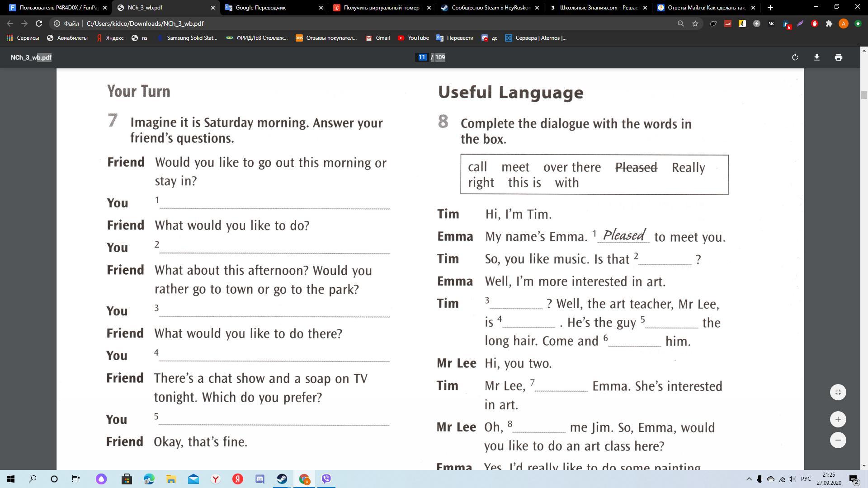Print the PDF document
Image resolution: width=868 pixels, height=488 pixels.
click(838, 57)
